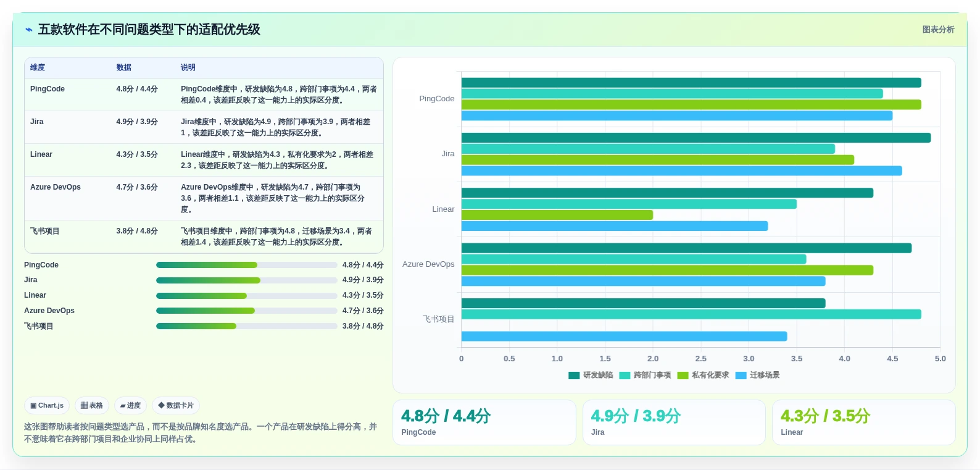980x470 pixels.
Task: Open the PingCode 4.8分 / 4.4分 data card
Action: (484, 422)
